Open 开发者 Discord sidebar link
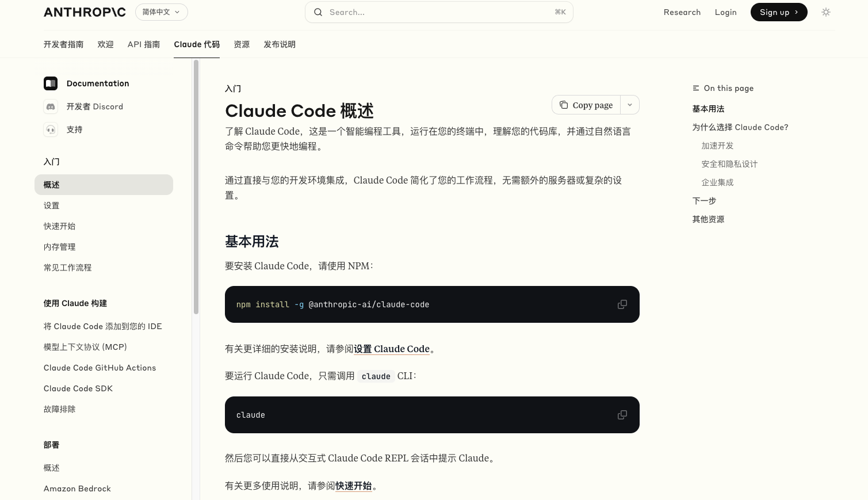The width and height of the screenshot is (868, 500). click(x=95, y=106)
